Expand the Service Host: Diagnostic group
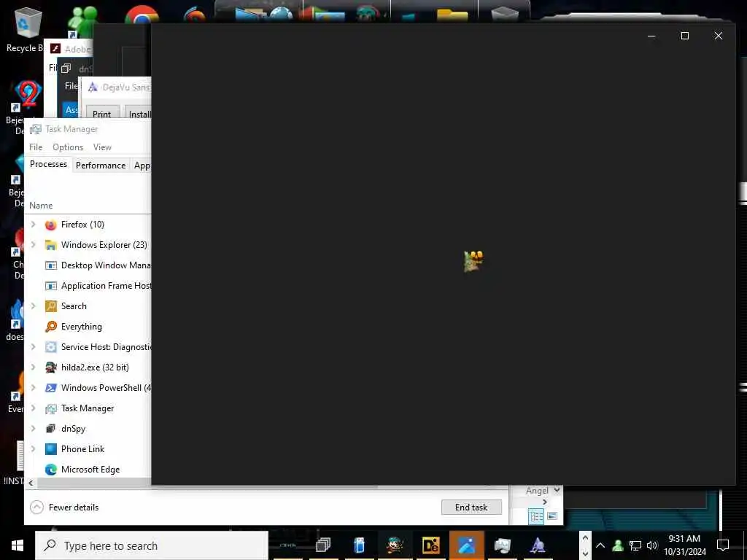The height and width of the screenshot is (560, 747). (x=33, y=347)
